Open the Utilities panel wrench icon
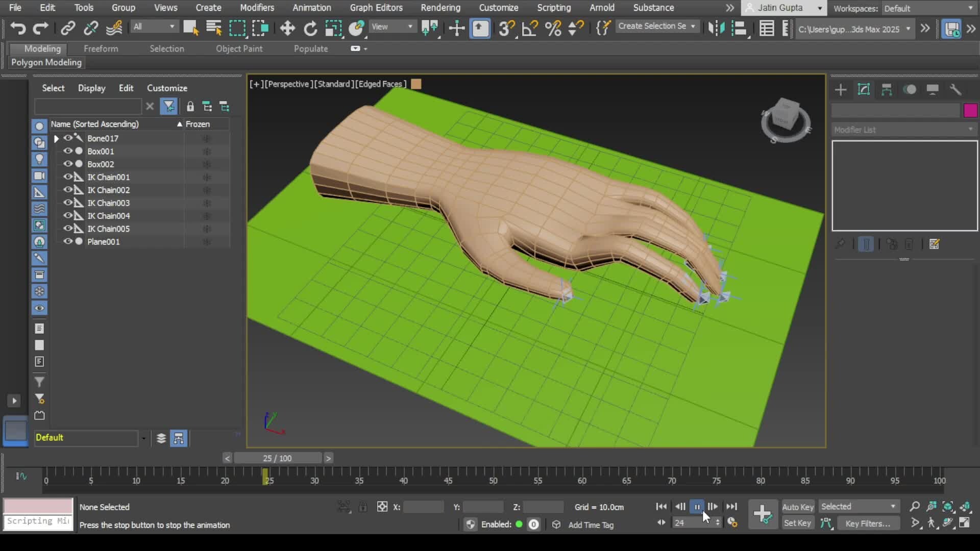Viewport: 980px width, 551px height. (955, 89)
